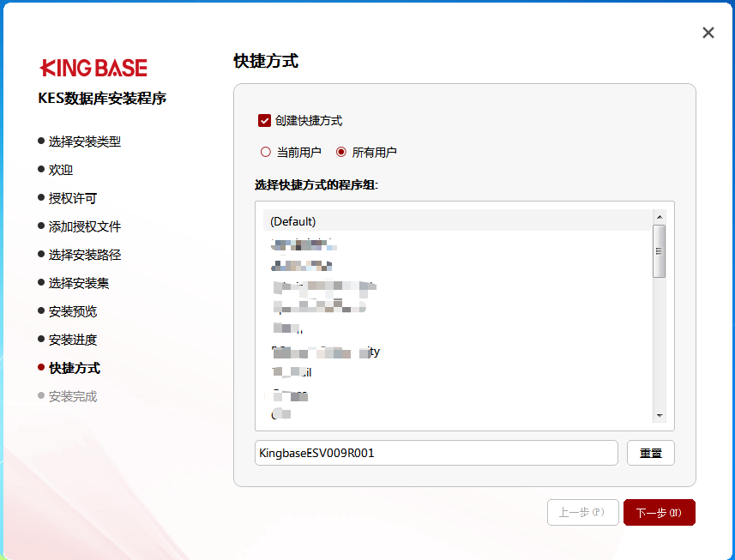The image size is (735, 560).
Task: Click the scroll down arrow of program group list
Action: click(x=659, y=416)
